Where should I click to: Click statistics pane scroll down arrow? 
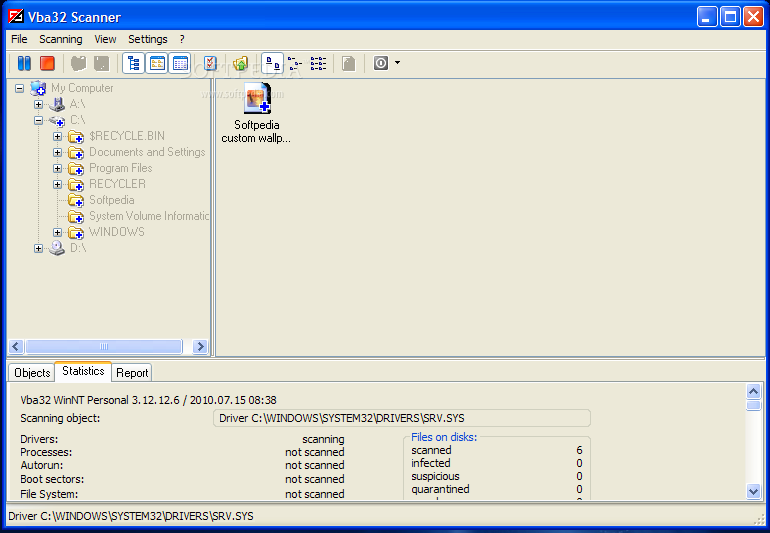point(754,491)
